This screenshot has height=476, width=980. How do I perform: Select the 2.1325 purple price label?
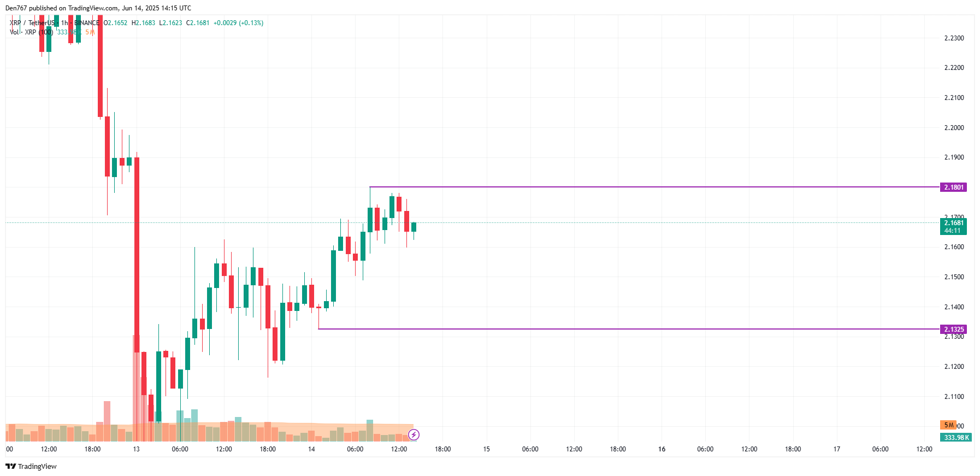tap(953, 329)
